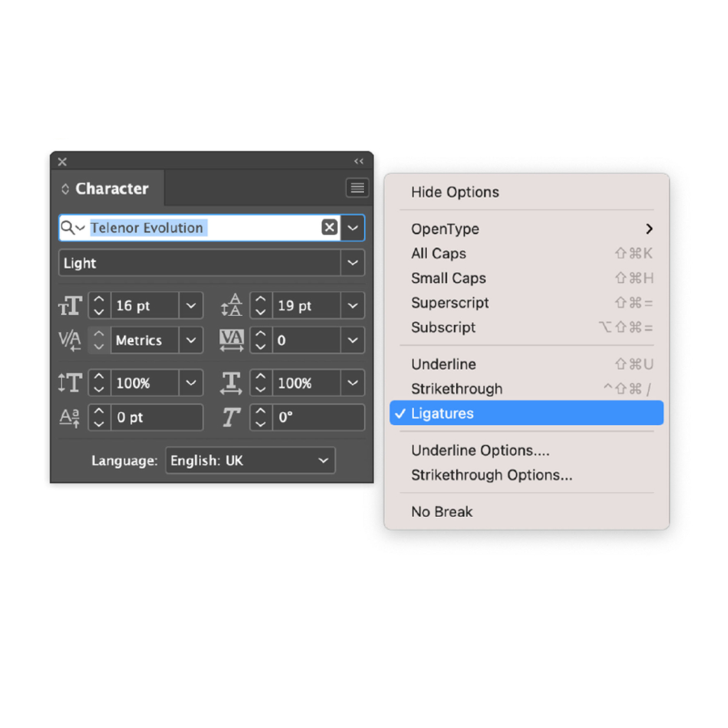This screenshot has height=728, width=728.
Task: Open the font family dropdown list
Action: coord(353,228)
